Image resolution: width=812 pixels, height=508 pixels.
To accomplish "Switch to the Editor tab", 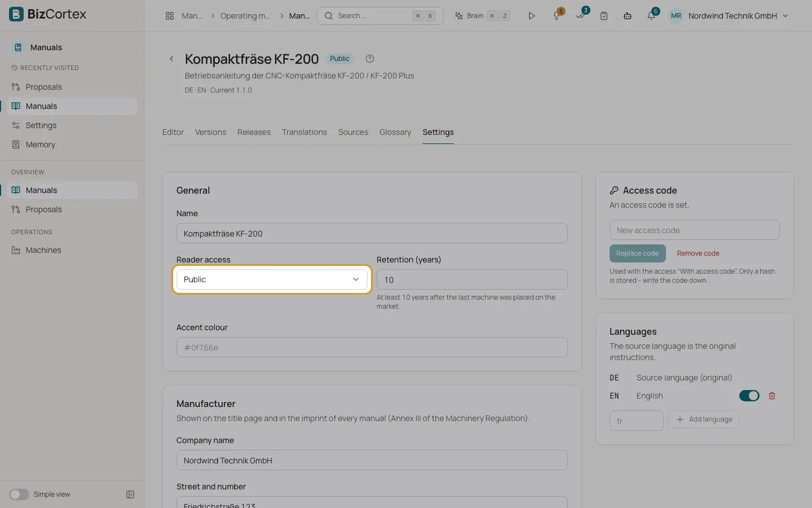I will click(x=173, y=132).
